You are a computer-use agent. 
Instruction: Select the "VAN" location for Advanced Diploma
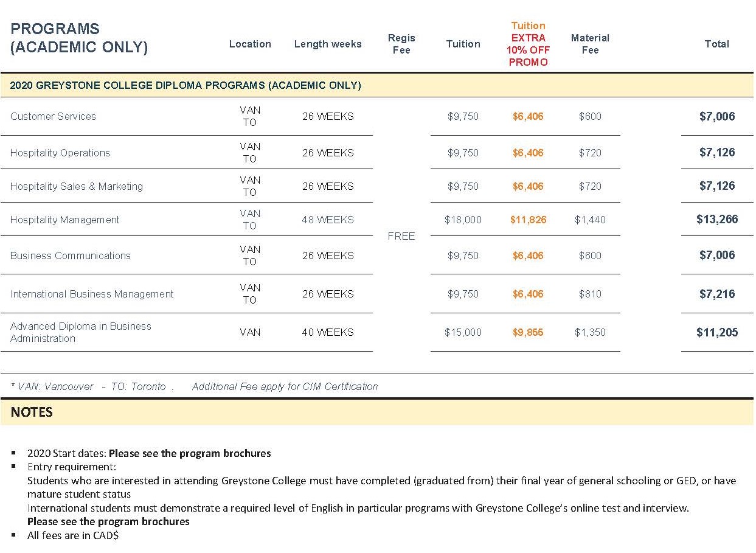pos(250,332)
